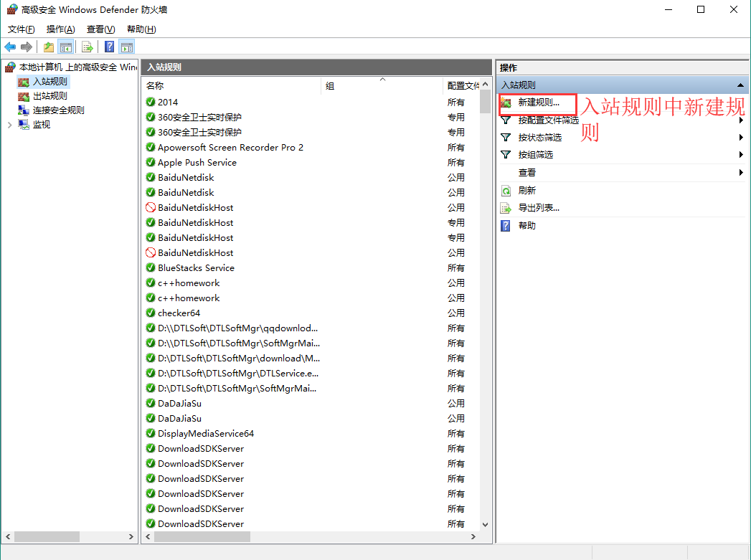Image resolution: width=751 pixels, height=560 pixels.
Task: Click the green check icon of Apple Push Service
Action: coord(151,162)
